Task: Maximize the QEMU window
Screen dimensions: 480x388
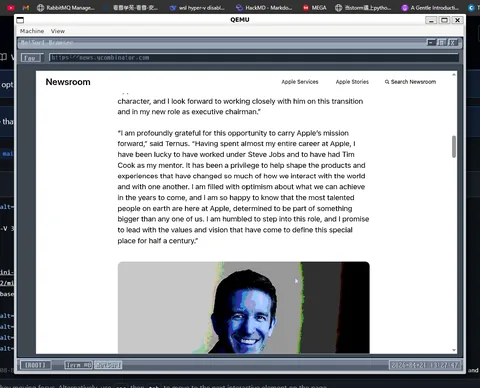Action: tap(444, 20)
